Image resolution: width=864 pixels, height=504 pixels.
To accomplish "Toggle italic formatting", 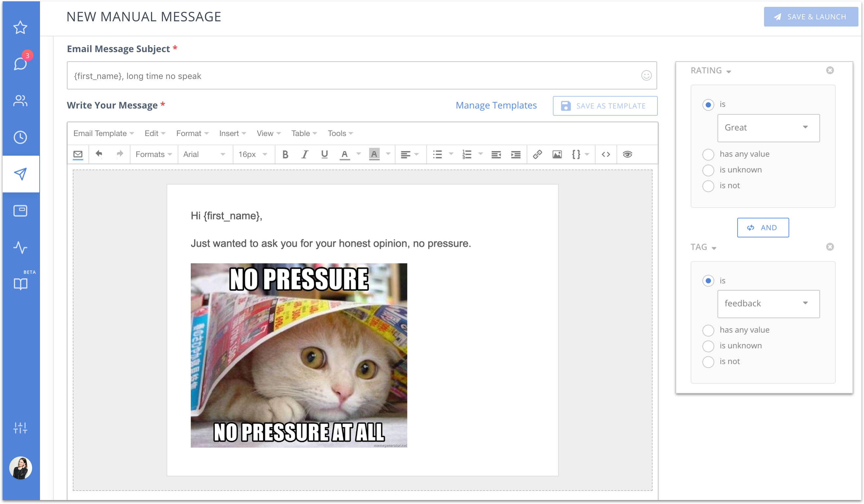I will (x=304, y=154).
